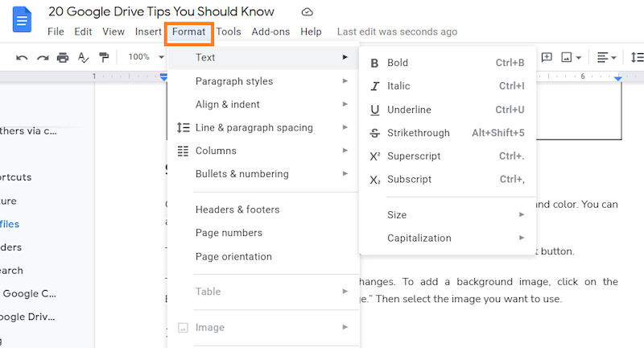Click the Print icon in toolbar
Image resolution: width=644 pixels, height=348 pixels.
(x=63, y=57)
